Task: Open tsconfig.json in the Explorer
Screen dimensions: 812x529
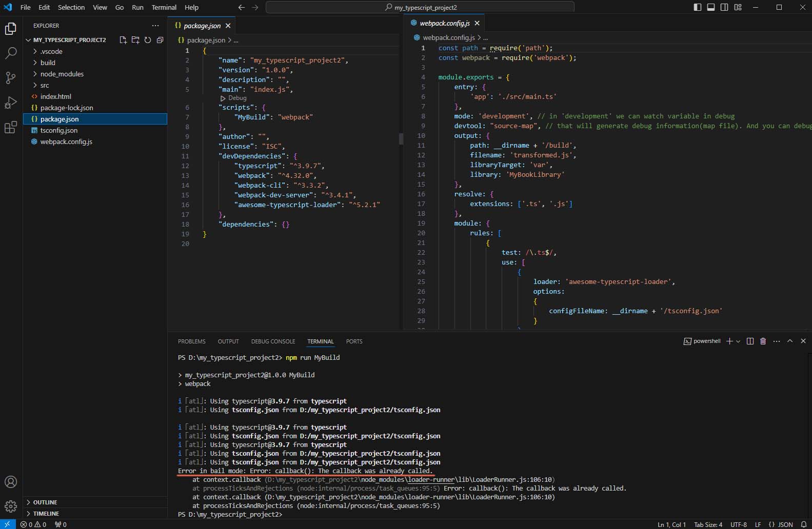Action: (59, 130)
